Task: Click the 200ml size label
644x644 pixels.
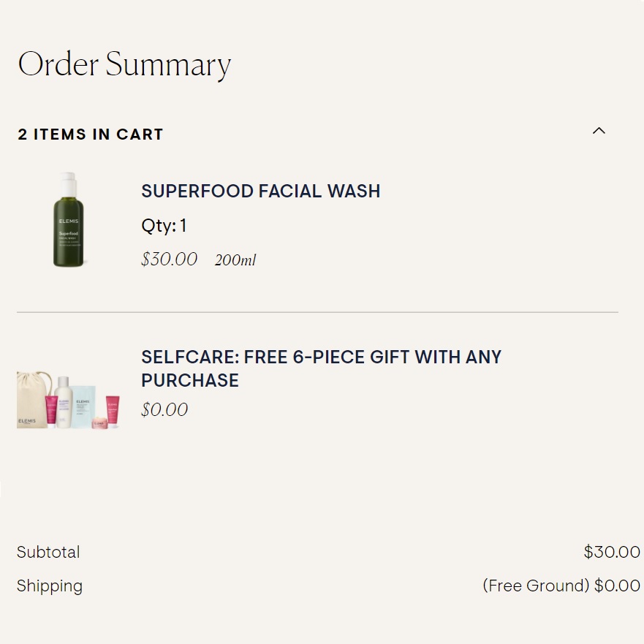Action: click(x=235, y=260)
